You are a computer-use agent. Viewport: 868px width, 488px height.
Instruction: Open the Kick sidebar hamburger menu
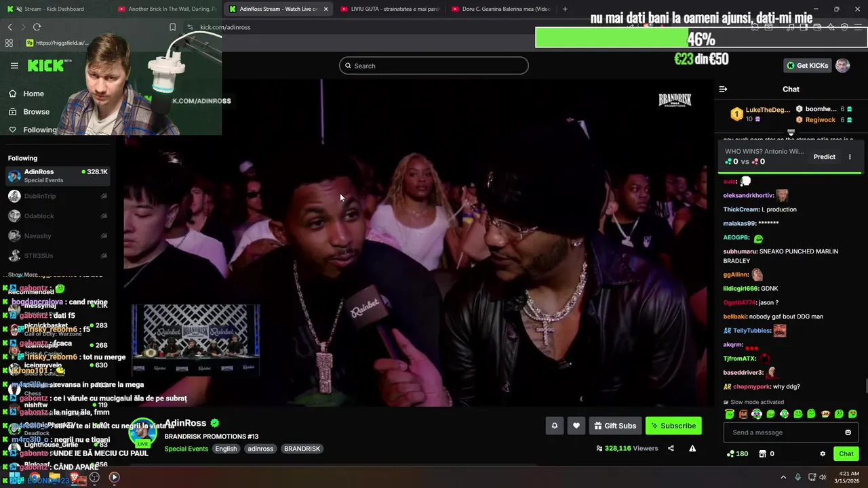point(14,66)
